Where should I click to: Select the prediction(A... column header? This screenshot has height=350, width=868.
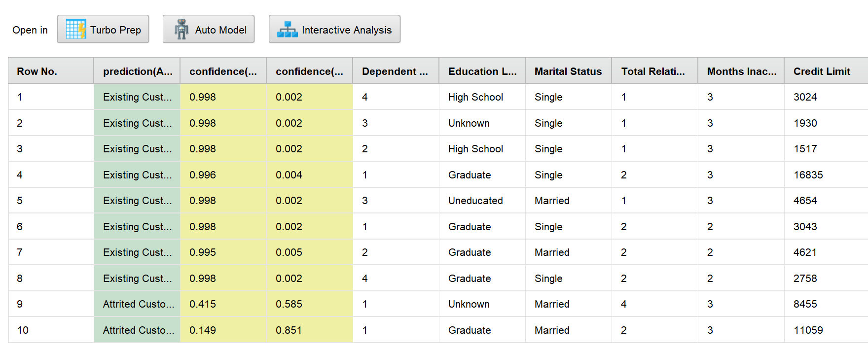(x=137, y=71)
